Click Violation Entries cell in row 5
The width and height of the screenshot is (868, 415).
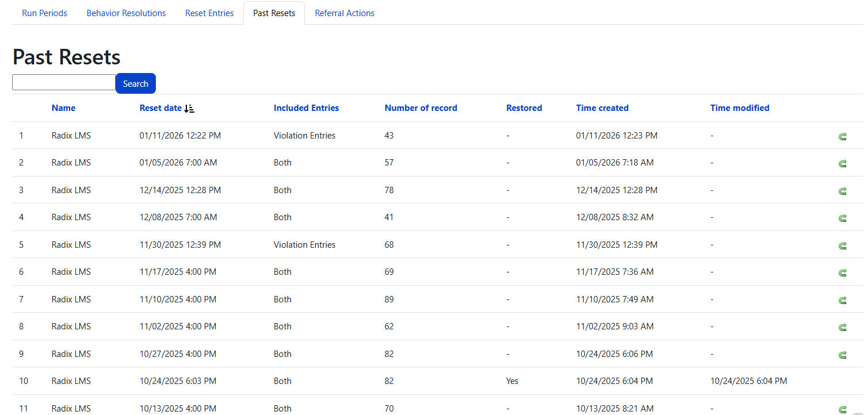point(304,245)
